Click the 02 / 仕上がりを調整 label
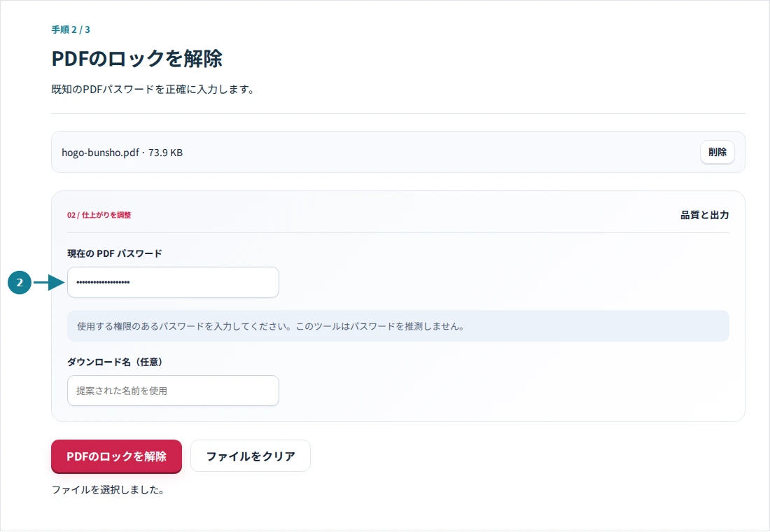The image size is (770, 532). (99, 215)
